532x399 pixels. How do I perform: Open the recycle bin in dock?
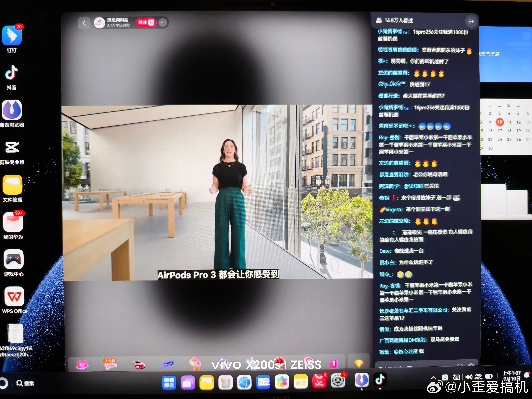click(225, 382)
